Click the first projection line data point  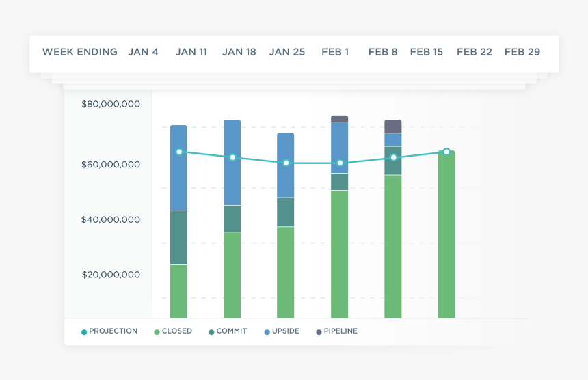[179, 152]
